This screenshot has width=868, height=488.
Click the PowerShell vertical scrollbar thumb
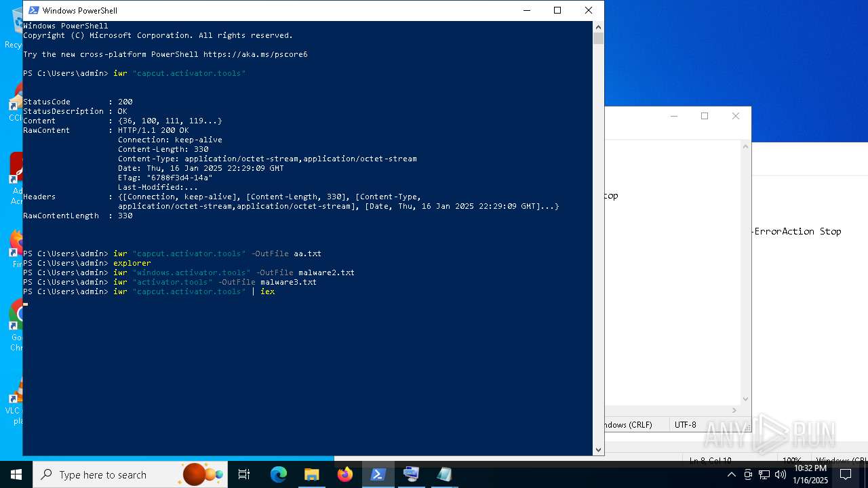(x=598, y=39)
